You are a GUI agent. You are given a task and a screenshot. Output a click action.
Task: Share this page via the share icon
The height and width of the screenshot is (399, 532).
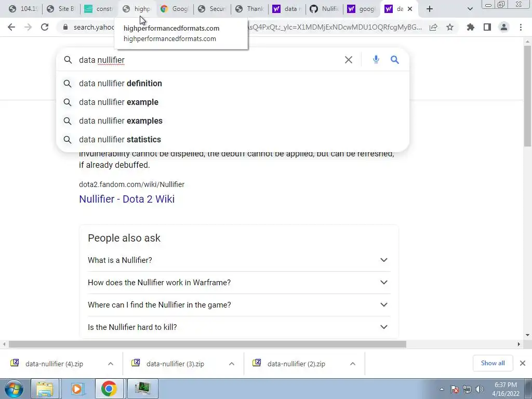click(433, 27)
